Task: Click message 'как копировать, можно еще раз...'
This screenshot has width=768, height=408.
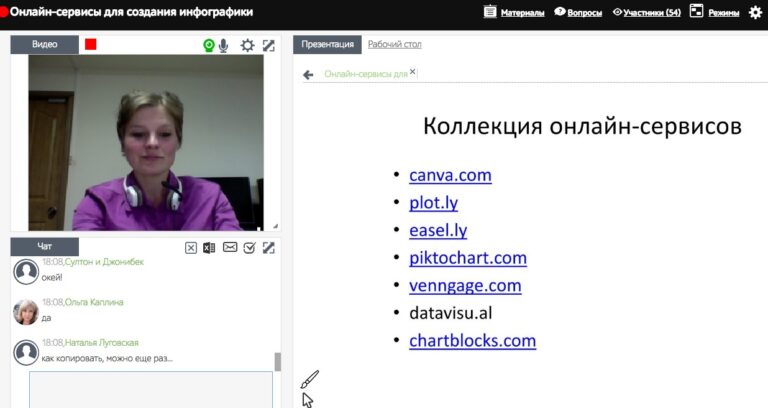Action: pos(107,359)
